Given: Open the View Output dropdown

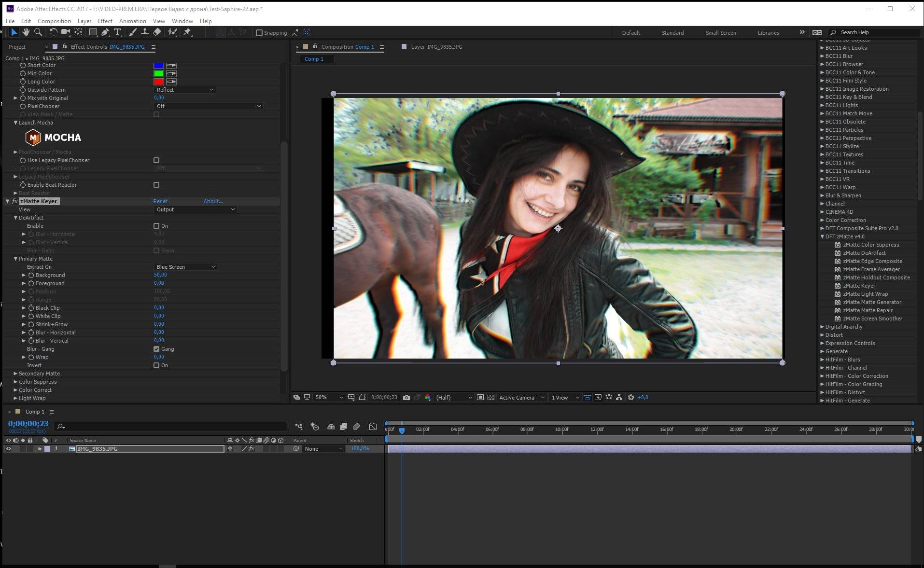Looking at the screenshot, I should click(x=195, y=209).
